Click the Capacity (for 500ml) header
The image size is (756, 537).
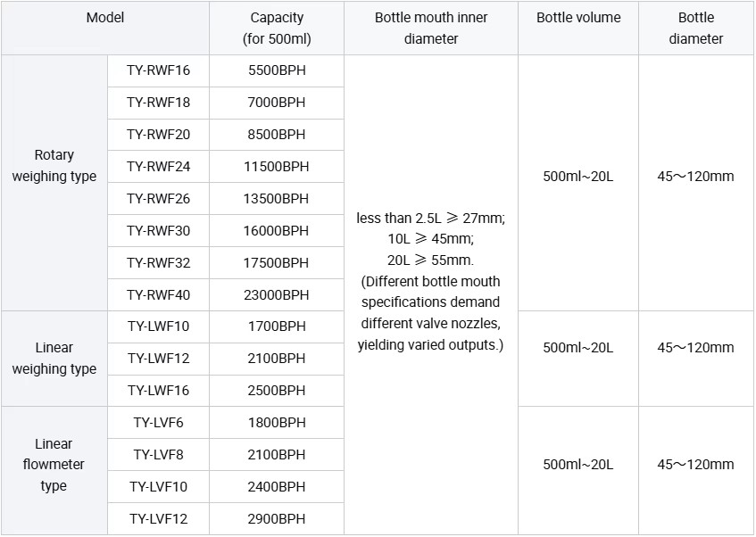(x=277, y=28)
